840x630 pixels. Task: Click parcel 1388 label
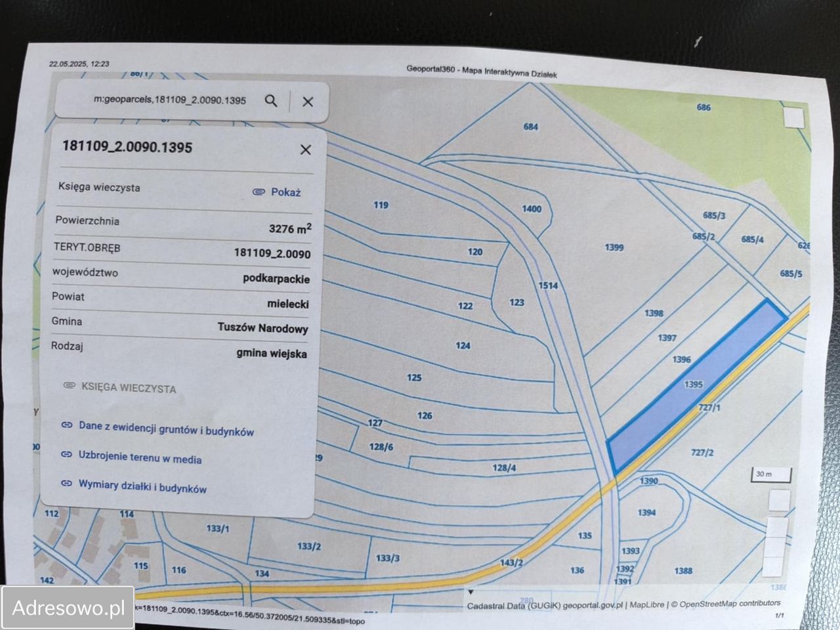[x=683, y=571]
